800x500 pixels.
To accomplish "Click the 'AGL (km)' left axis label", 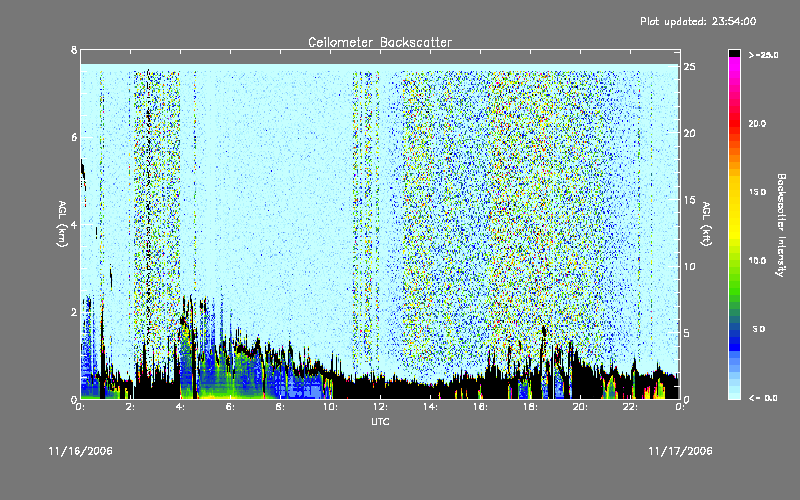I will tap(62, 224).
